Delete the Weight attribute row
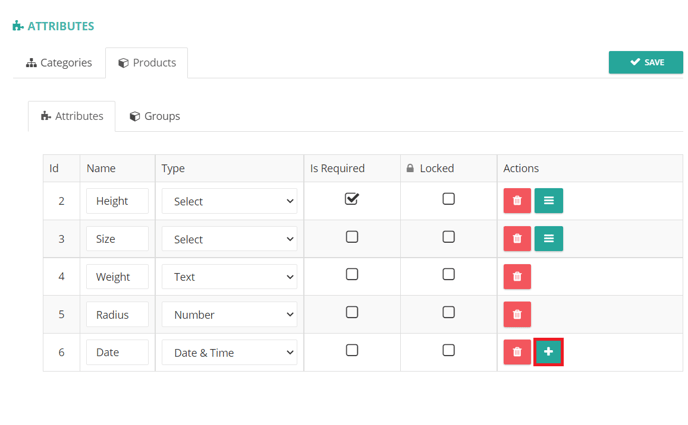Screen dimensions: 688x425 pyautogui.click(x=517, y=276)
